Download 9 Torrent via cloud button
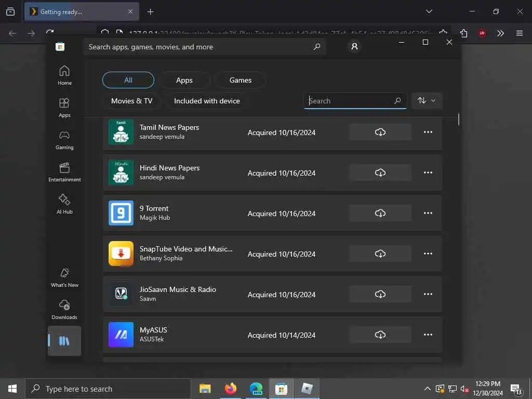 (380, 213)
